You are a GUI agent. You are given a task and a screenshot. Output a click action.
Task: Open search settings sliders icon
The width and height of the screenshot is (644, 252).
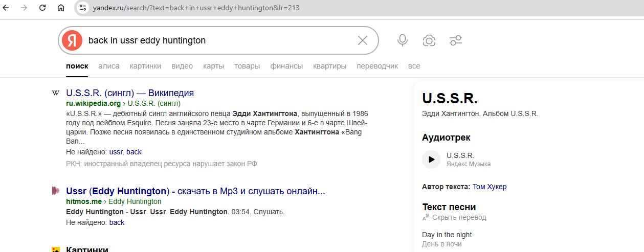tap(456, 40)
